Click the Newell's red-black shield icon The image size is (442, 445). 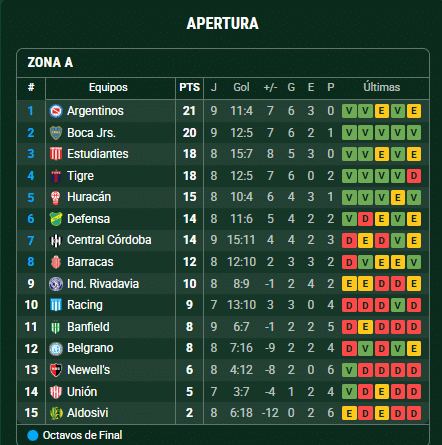click(x=56, y=370)
